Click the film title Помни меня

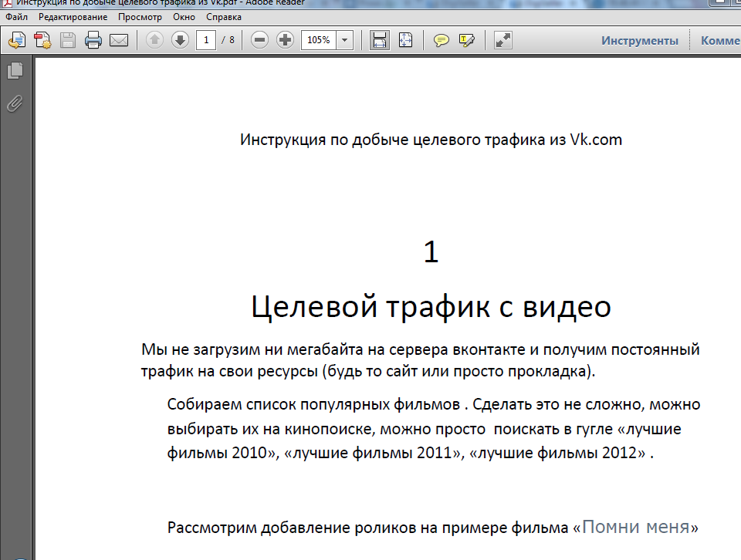click(635, 527)
